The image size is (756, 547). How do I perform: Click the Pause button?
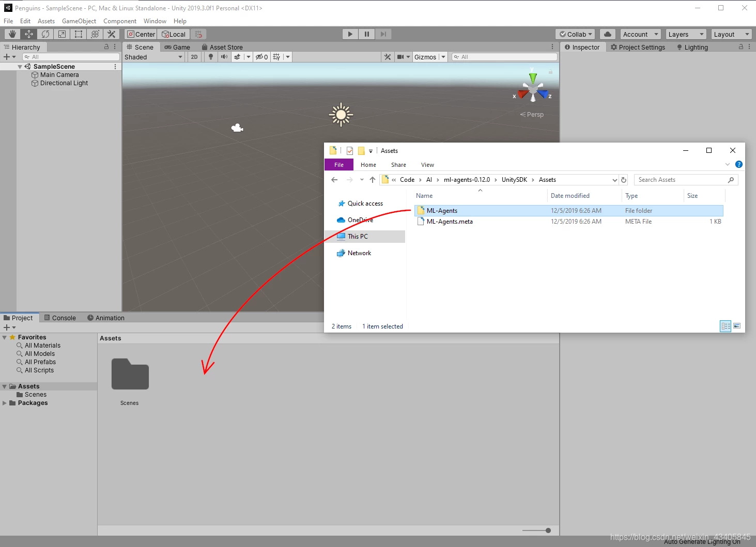367,34
